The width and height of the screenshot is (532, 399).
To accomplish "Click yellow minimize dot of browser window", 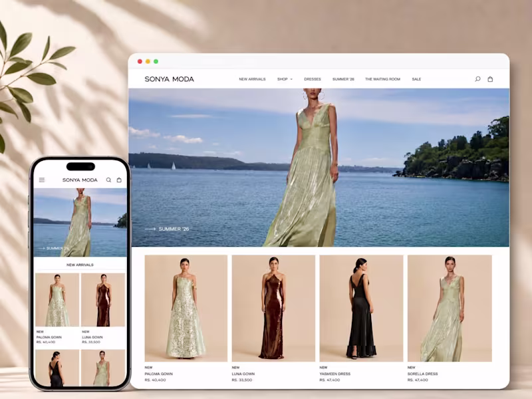I will [148, 61].
